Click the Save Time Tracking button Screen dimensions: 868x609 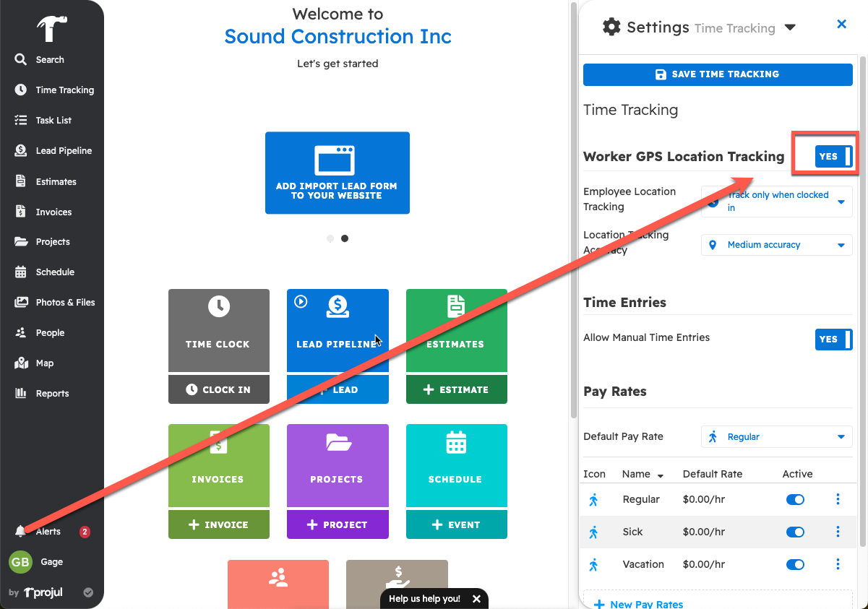[718, 74]
